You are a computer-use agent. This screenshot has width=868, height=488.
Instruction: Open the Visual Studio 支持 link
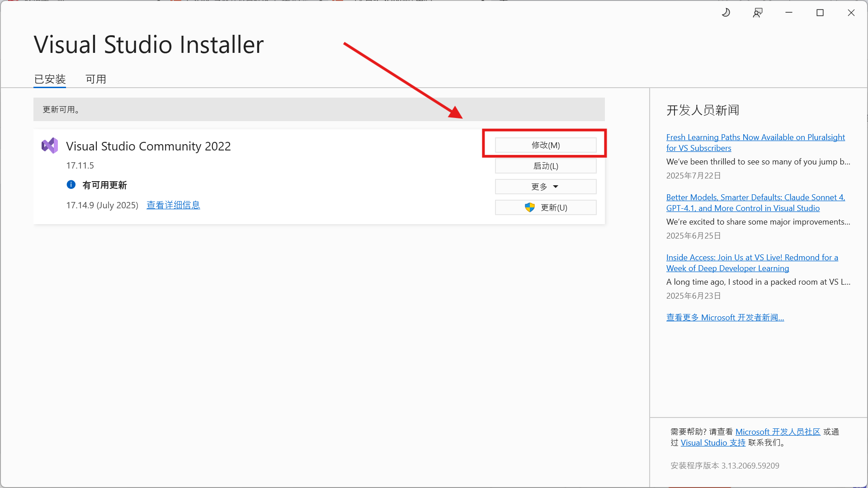(x=713, y=443)
